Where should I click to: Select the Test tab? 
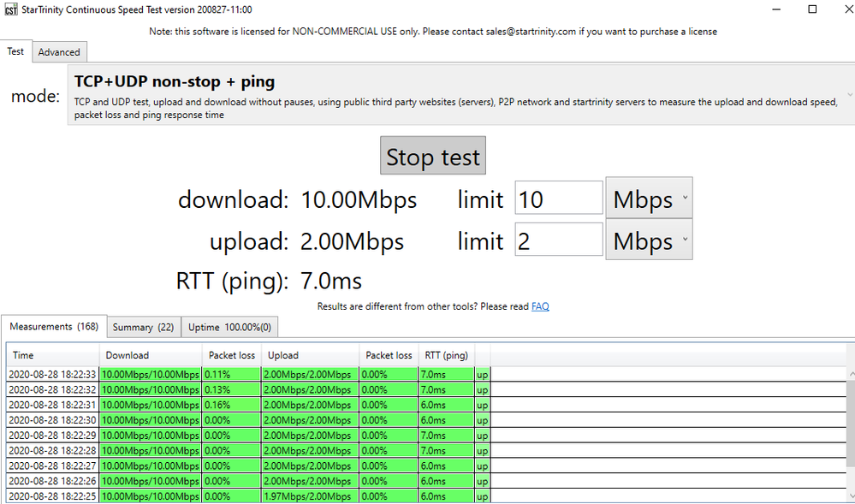pyautogui.click(x=15, y=51)
